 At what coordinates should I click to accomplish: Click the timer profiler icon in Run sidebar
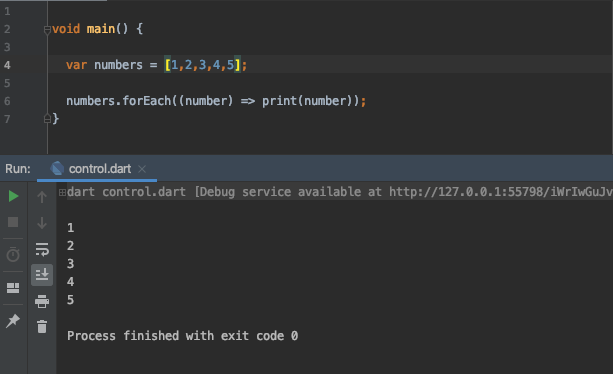tap(13, 254)
